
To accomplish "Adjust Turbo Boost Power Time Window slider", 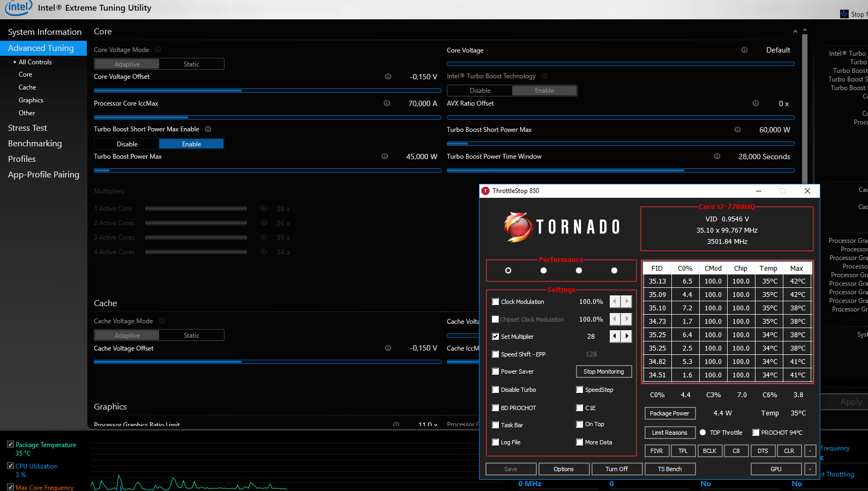I will coord(620,170).
